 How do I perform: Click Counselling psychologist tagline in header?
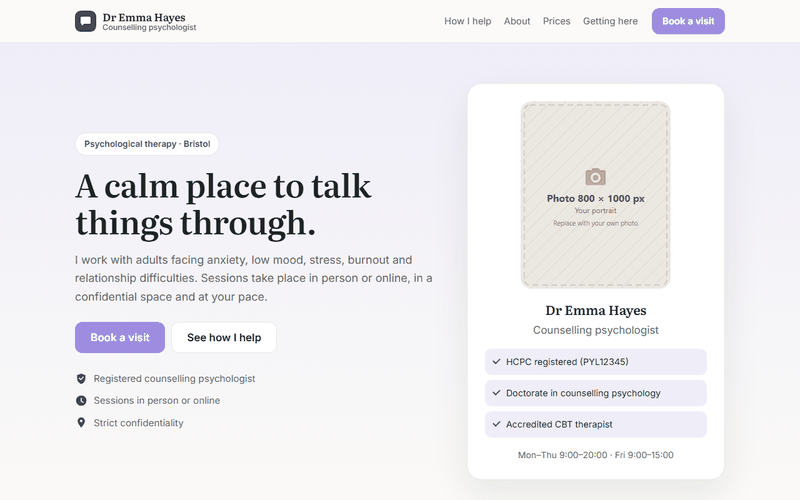coord(149,28)
